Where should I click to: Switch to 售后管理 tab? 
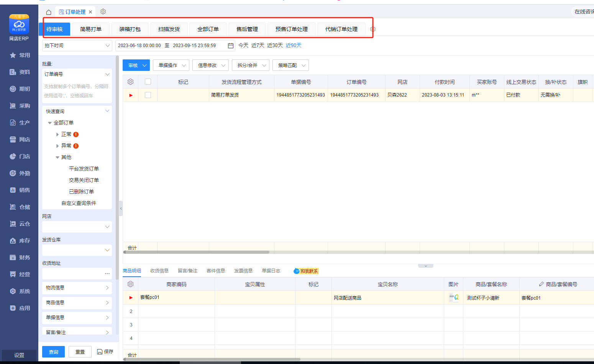point(247,29)
